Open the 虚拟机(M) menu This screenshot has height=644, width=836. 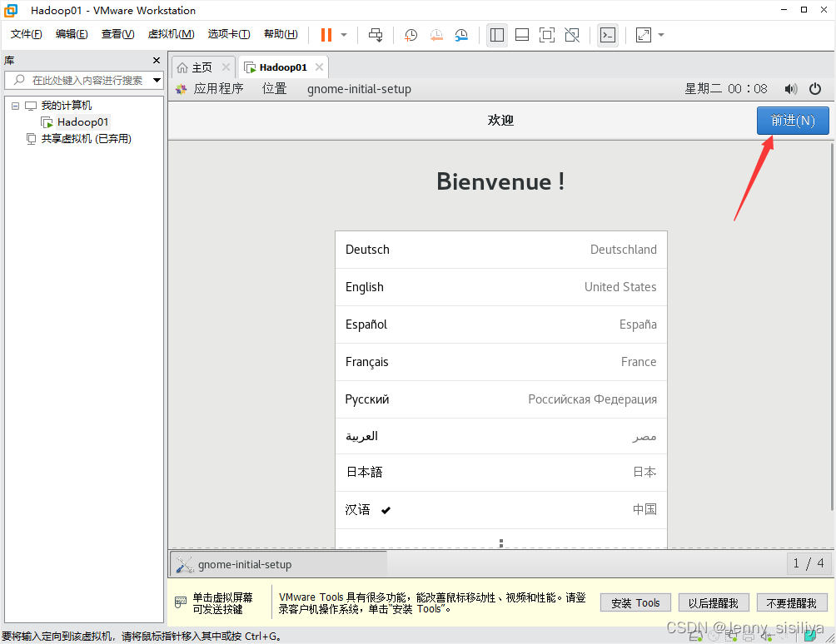click(172, 34)
